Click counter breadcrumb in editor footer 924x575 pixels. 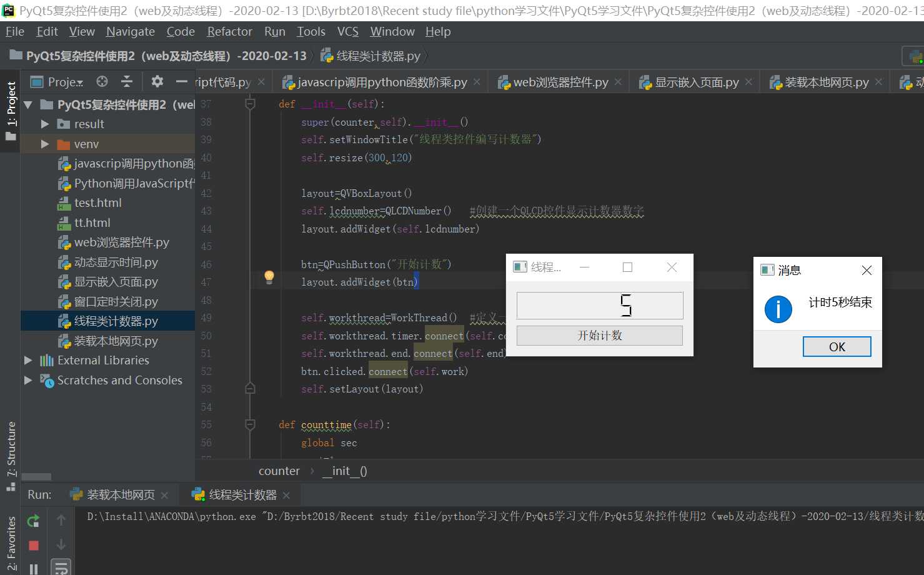tap(279, 471)
